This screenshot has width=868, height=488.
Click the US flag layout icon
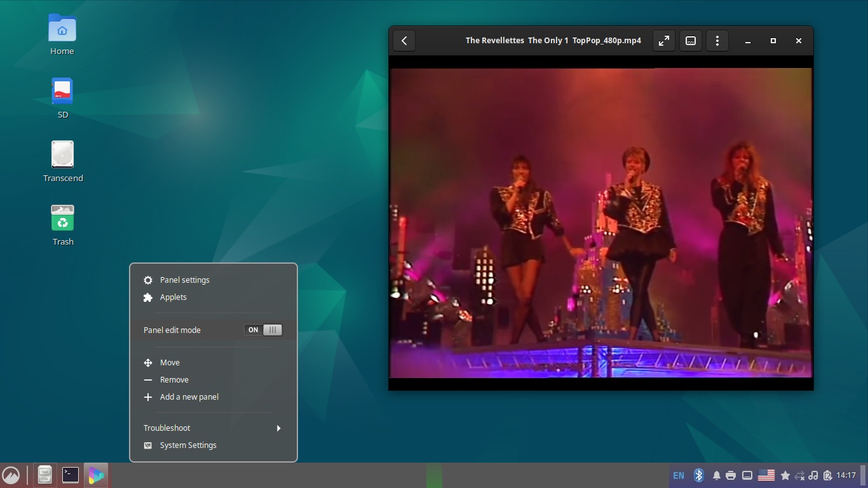(766, 475)
